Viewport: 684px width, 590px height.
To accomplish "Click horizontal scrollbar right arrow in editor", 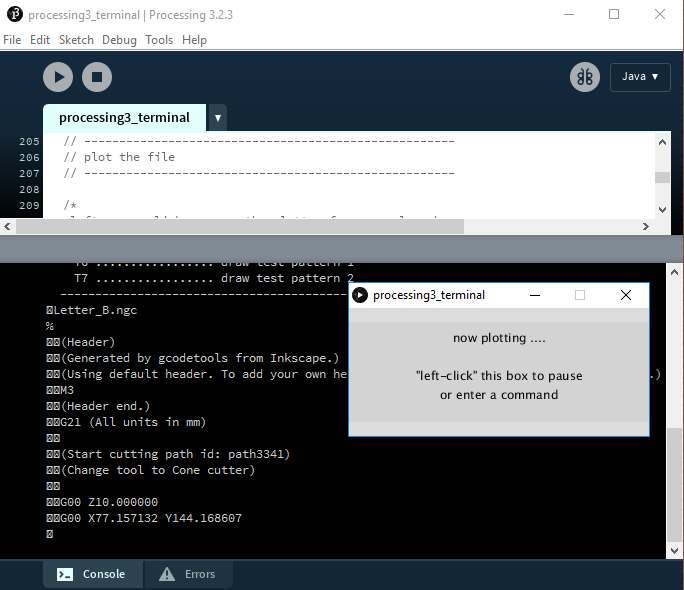I will point(646,226).
